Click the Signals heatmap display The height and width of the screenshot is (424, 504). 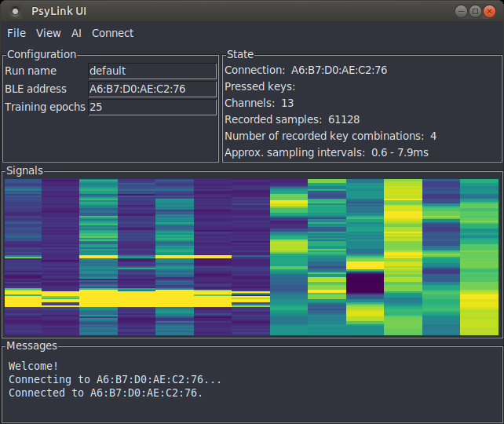tap(252, 258)
